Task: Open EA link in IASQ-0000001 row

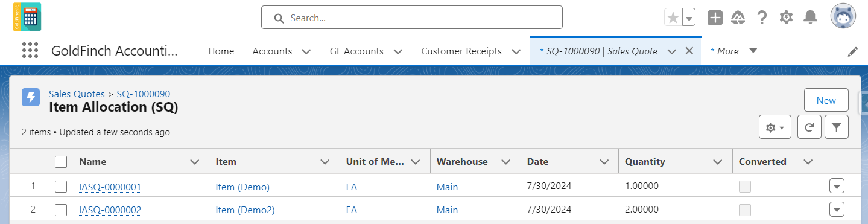Action: 352,187
